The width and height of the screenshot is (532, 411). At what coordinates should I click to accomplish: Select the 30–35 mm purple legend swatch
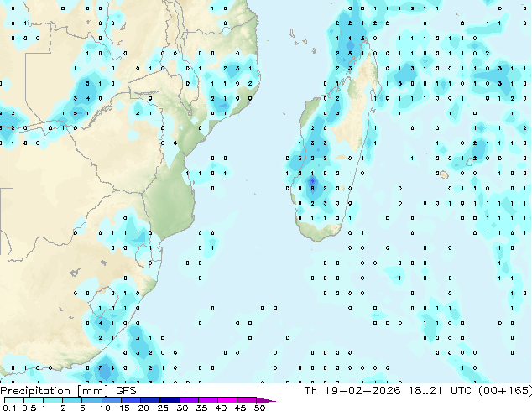[x=189, y=400]
